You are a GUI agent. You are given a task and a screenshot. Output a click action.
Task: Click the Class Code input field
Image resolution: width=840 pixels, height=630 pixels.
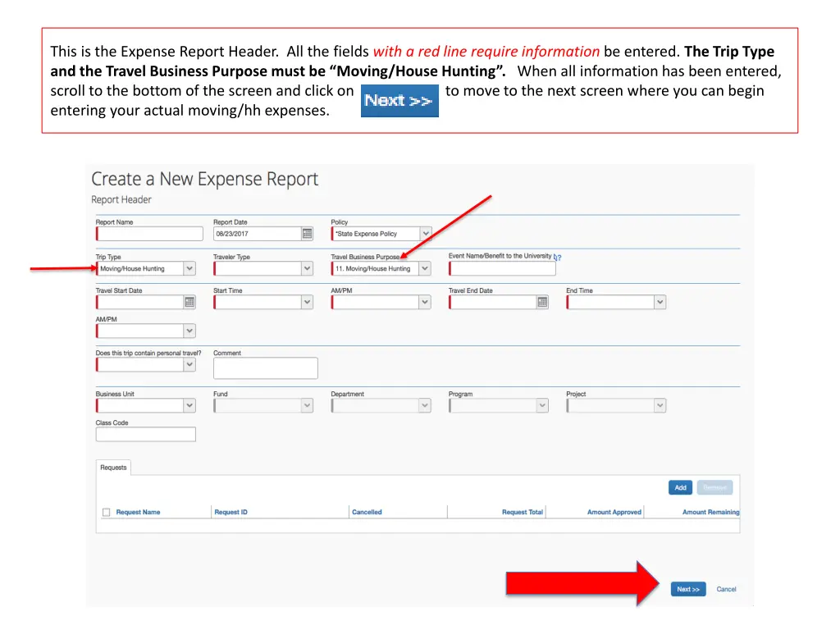[146, 435]
